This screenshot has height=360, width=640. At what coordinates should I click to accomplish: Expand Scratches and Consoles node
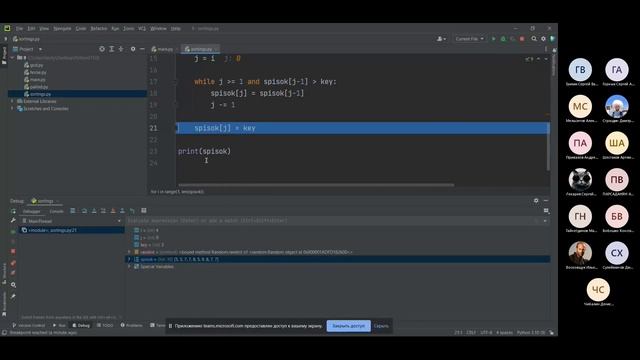(x=12, y=109)
